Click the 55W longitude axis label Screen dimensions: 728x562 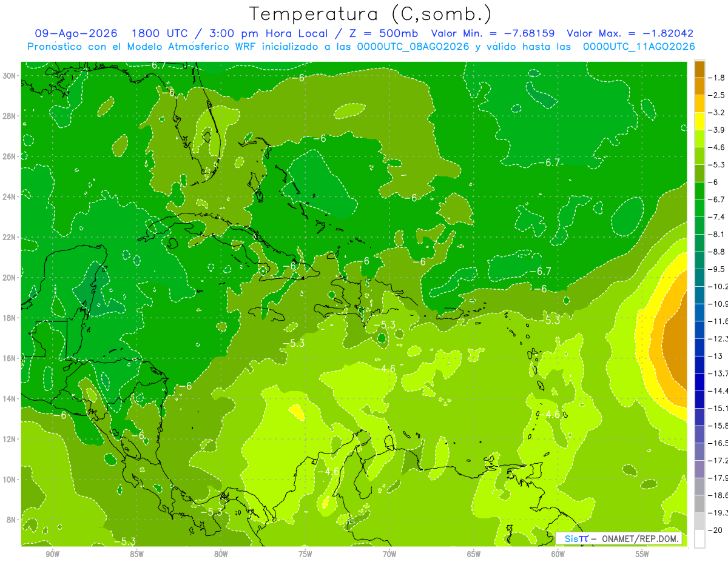pos(642,554)
